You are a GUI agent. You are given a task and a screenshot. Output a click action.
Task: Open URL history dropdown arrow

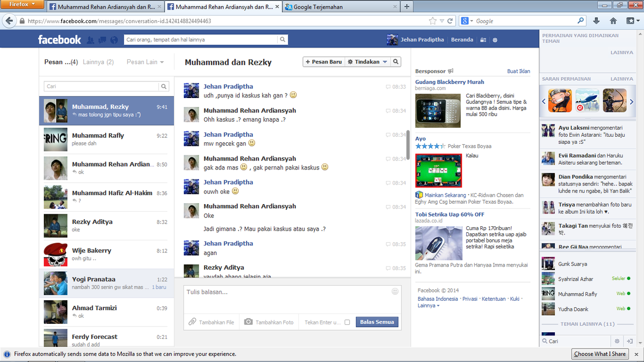point(442,21)
